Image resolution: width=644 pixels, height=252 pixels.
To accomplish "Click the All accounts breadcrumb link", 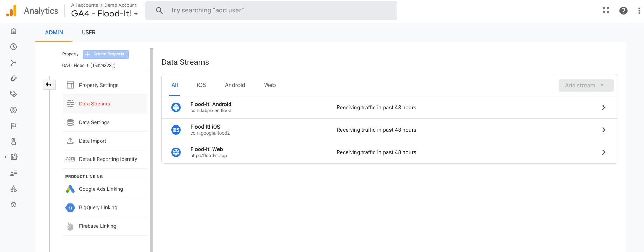I will tap(85, 5).
